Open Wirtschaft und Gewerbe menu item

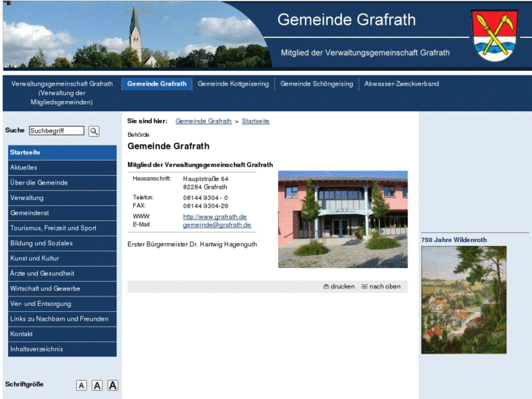coord(62,288)
